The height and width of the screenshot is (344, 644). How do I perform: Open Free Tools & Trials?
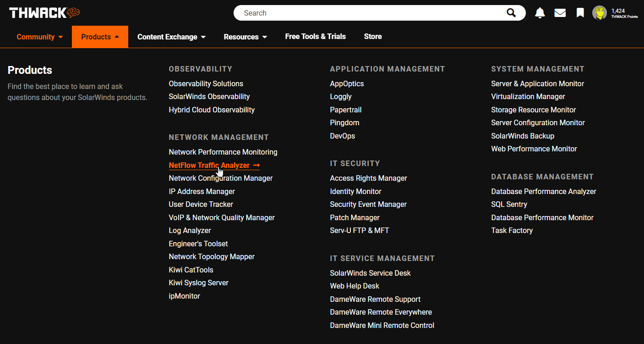click(315, 36)
